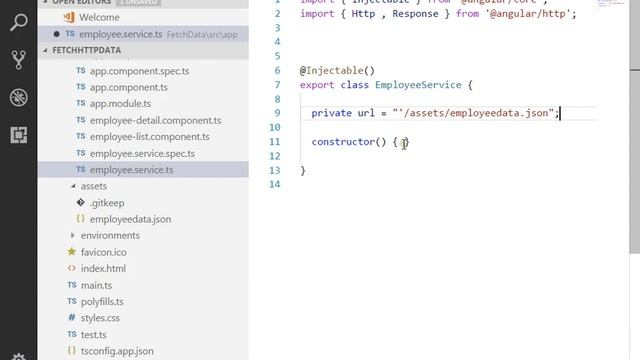Click the git icon of .gitkeep

pos(81,202)
